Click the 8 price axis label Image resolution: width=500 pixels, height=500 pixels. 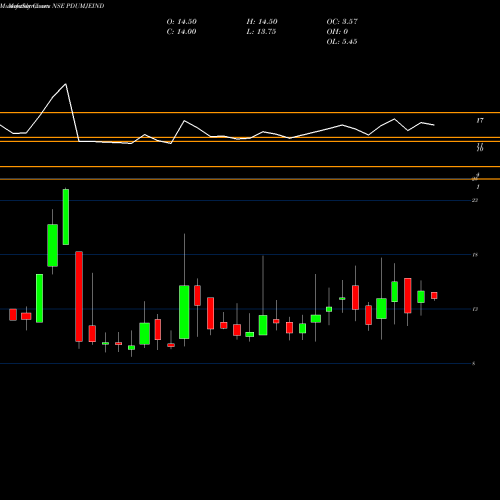[474, 364]
